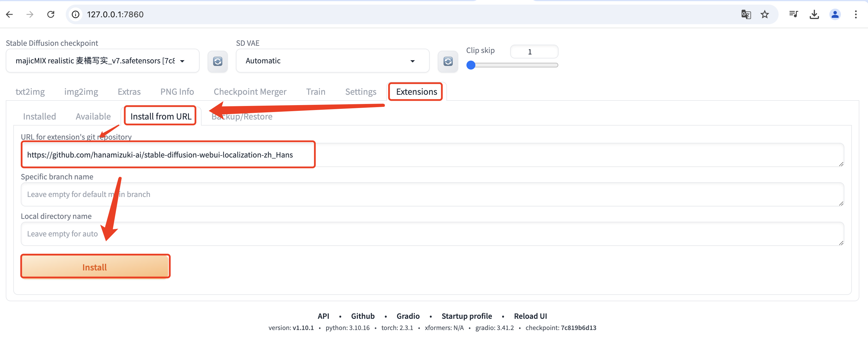
Task: Open browser three-dot menu
Action: 856,14
